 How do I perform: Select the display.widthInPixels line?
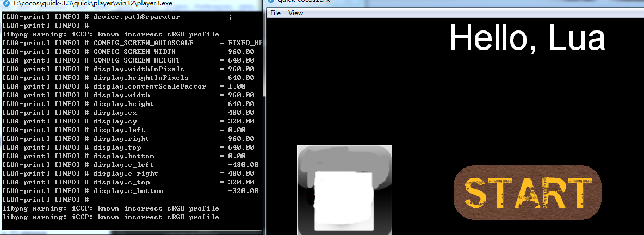click(x=128, y=69)
